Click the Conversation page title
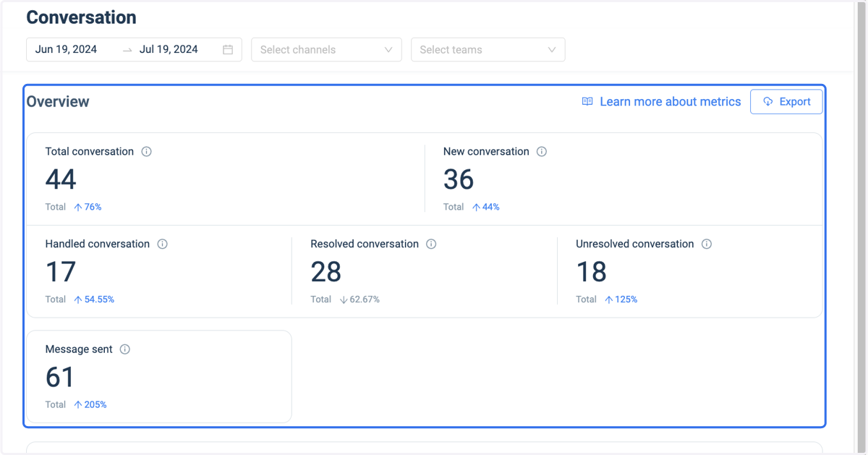The height and width of the screenshot is (455, 868). [81, 17]
